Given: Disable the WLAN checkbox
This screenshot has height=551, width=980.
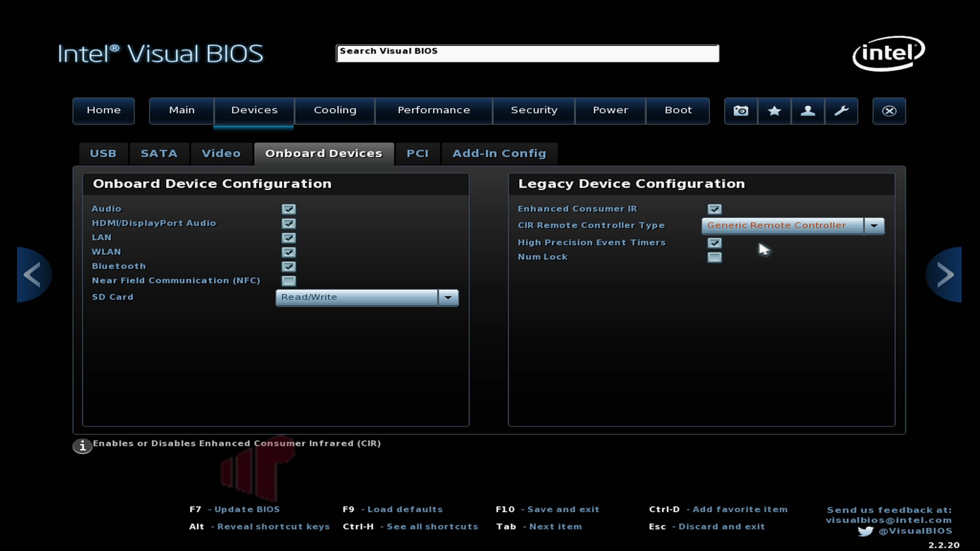Looking at the screenshot, I should (x=288, y=252).
